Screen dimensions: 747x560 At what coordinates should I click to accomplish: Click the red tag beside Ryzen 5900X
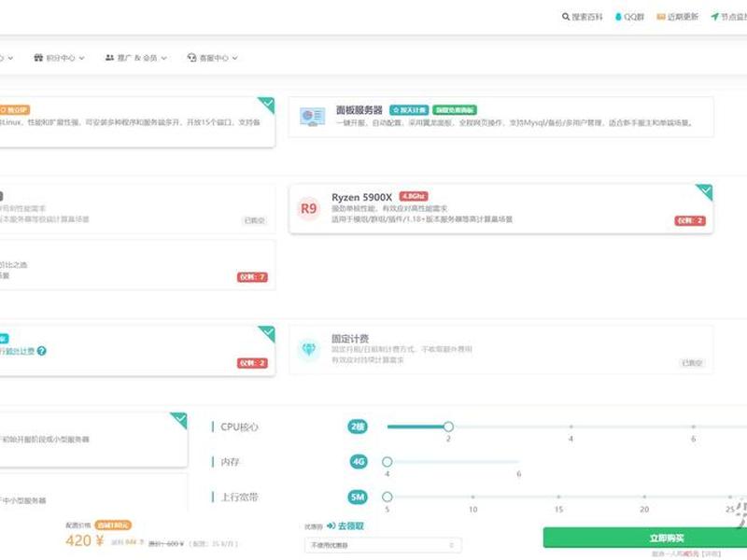(414, 196)
